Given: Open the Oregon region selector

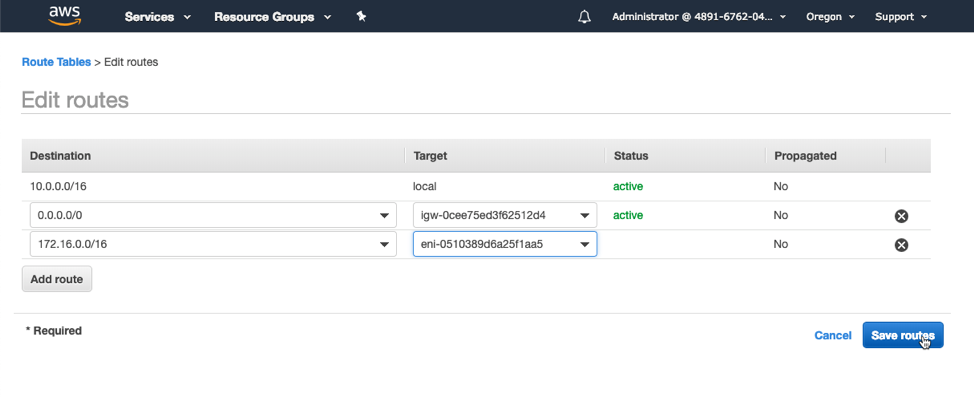Looking at the screenshot, I should [831, 17].
